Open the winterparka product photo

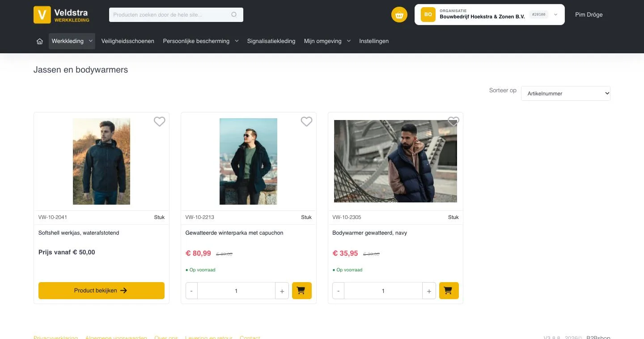click(x=248, y=161)
